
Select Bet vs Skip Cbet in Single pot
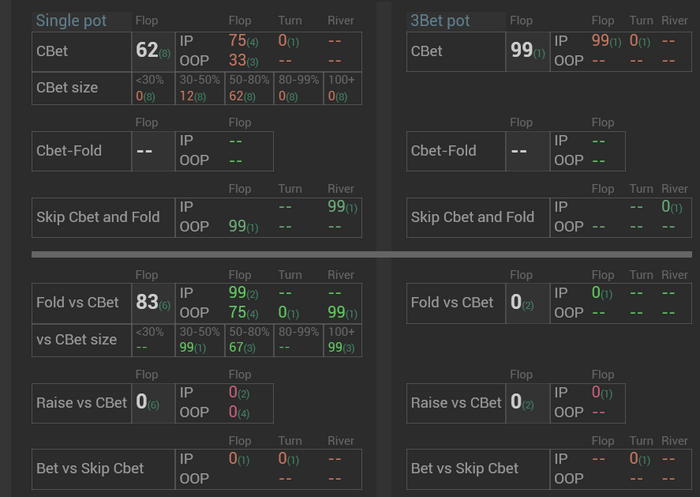click(x=90, y=468)
